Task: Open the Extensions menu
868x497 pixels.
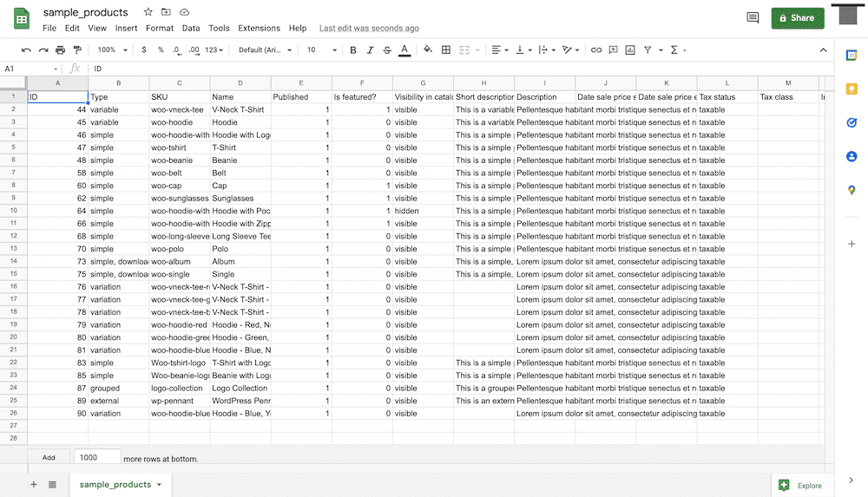Action: [259, 28]
